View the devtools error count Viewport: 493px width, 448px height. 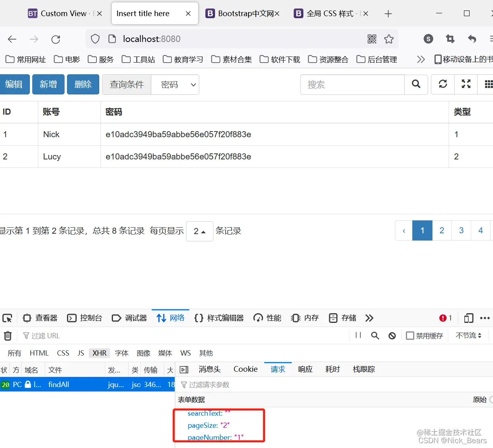[445, 318]
